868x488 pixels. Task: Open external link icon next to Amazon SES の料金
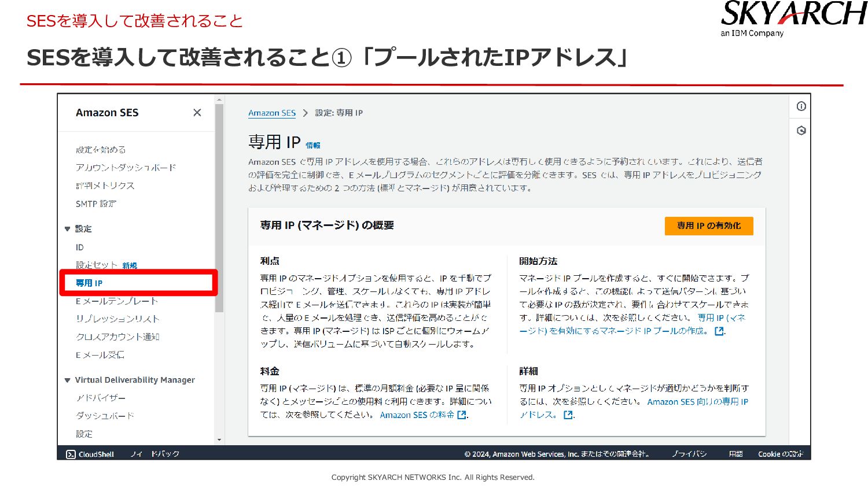462,415
